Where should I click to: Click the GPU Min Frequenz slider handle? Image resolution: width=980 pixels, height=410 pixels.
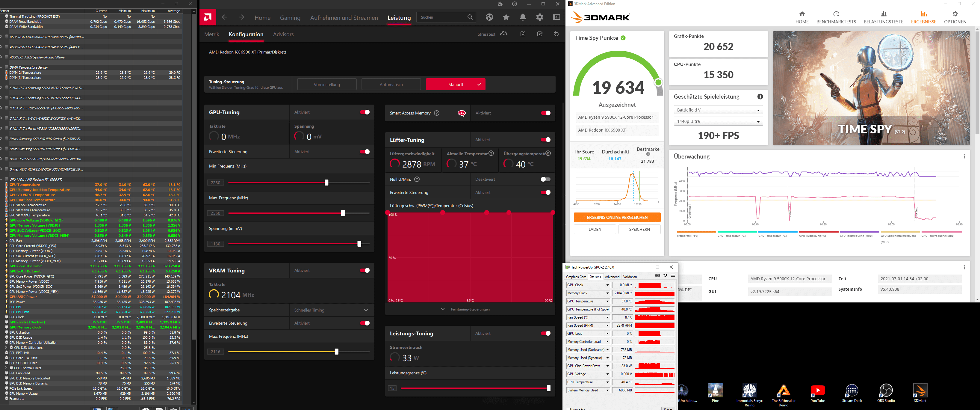point(326,183)
